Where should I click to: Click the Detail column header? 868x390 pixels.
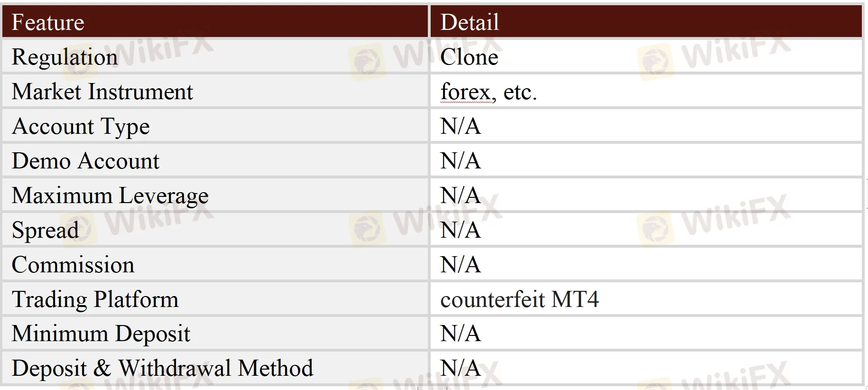646,22
